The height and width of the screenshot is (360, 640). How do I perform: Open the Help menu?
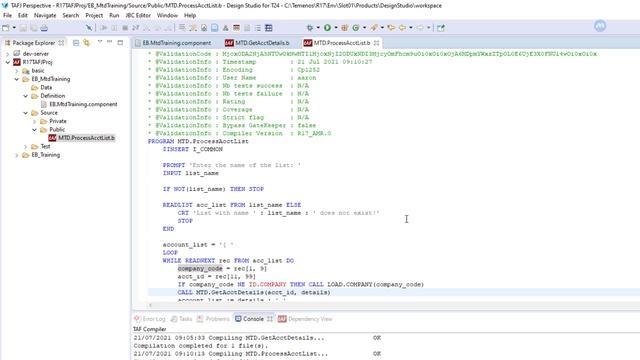[190, 15]
